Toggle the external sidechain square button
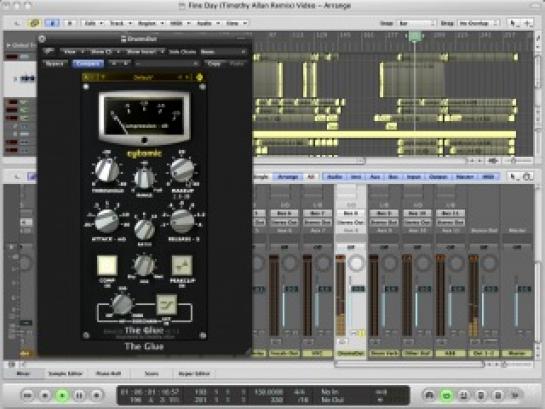 [166, 305]
